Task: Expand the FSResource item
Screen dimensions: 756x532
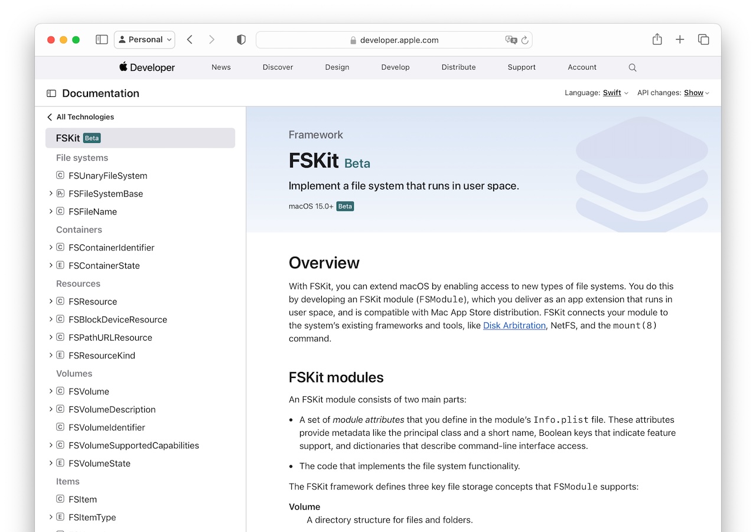Action: 51,301
